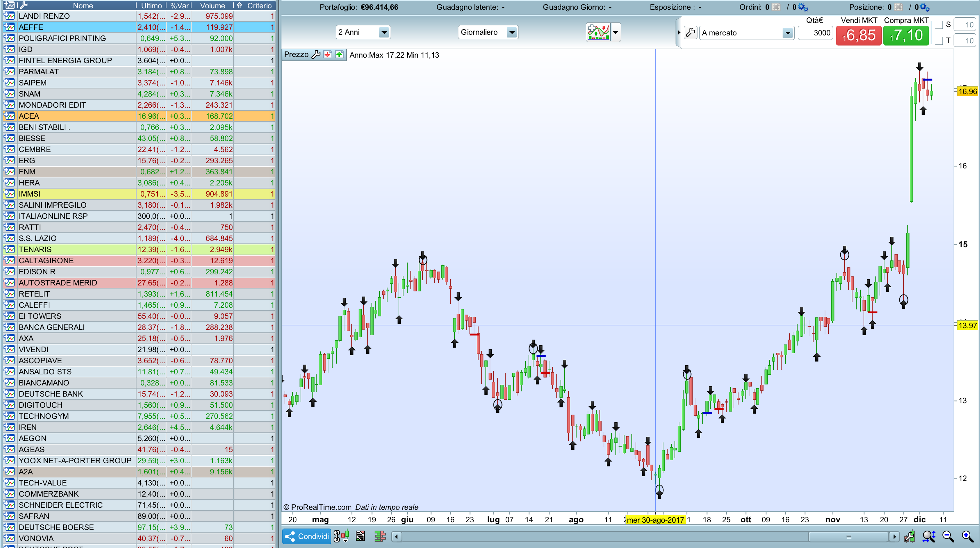The image size is (980, 548).
Task: Open the 2 Anni period dropdown
Action: [x=363, y=32]
